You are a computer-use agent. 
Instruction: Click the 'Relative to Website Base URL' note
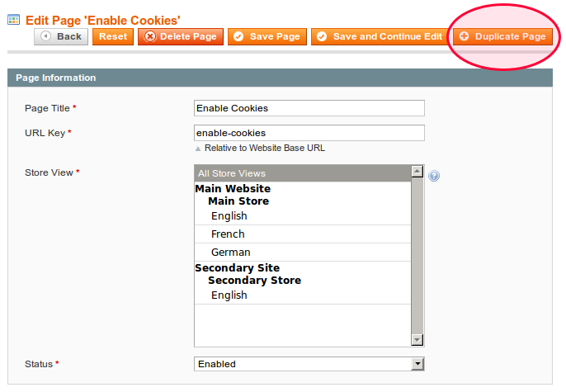click(265, 148)
